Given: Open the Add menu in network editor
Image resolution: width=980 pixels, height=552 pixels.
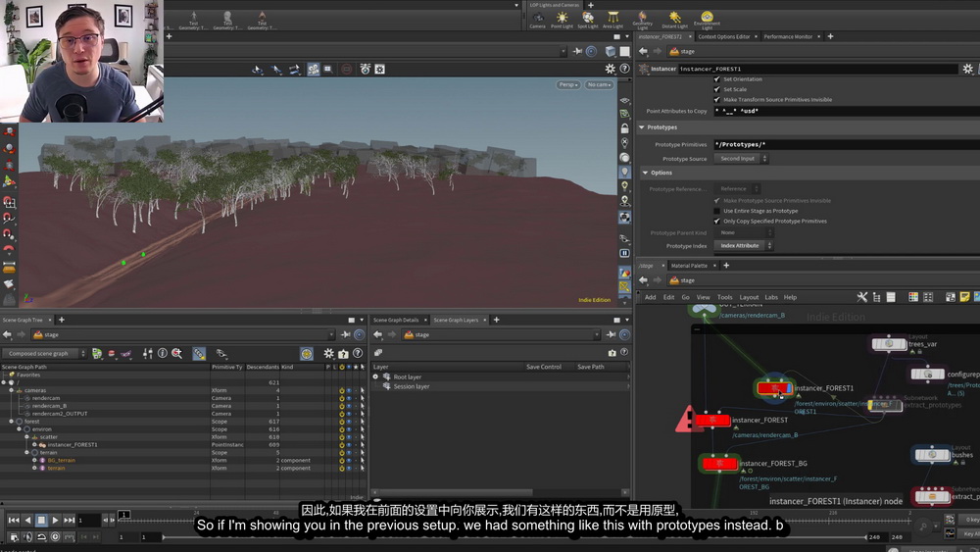Looking at the screenshot, I should point(651,297).
